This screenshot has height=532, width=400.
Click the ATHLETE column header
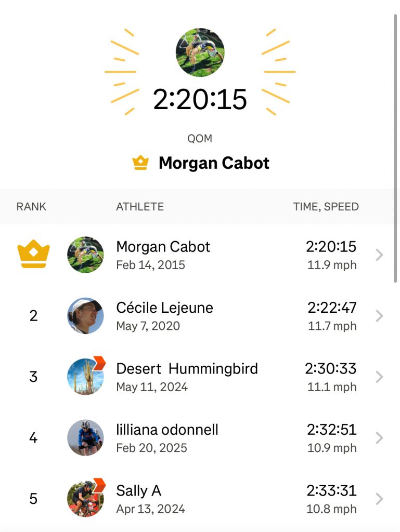coord(140,207)
